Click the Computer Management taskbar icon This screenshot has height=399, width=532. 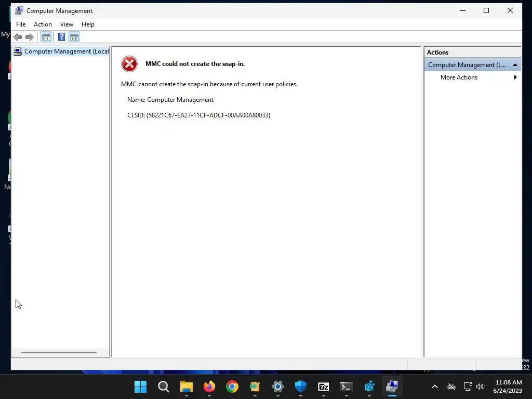[392, 387]
